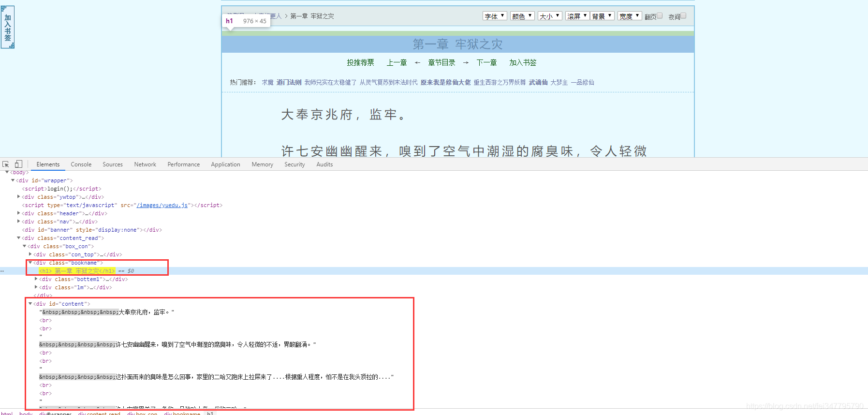The height and width of the screenshot is (415, 868).
Task: Collapse the div class="box_con" node
Action: pyautogui.click(x=24, y=246)
